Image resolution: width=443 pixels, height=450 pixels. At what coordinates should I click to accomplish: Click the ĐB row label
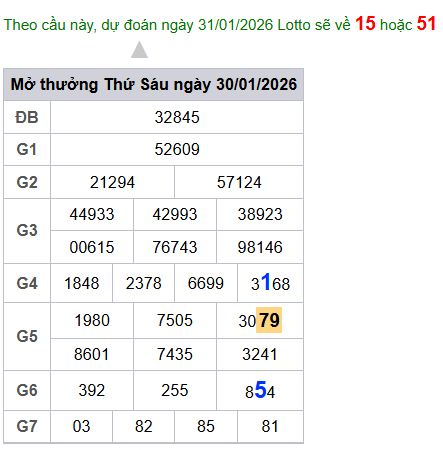pyautogui.click(x=27, y=118)
